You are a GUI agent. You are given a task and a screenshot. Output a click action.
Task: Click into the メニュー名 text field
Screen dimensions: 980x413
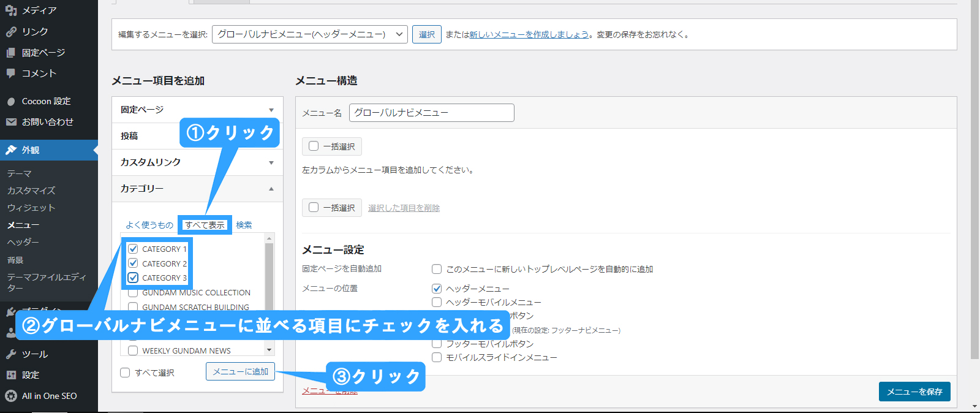point(431,113)
